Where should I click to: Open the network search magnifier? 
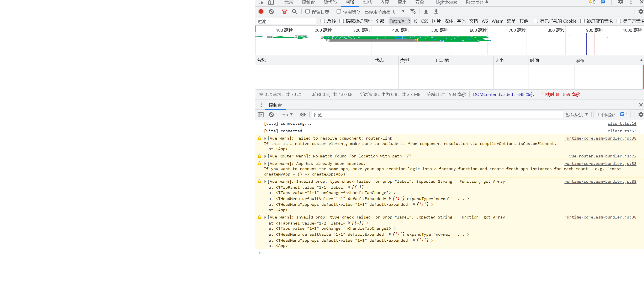[295, 11]
